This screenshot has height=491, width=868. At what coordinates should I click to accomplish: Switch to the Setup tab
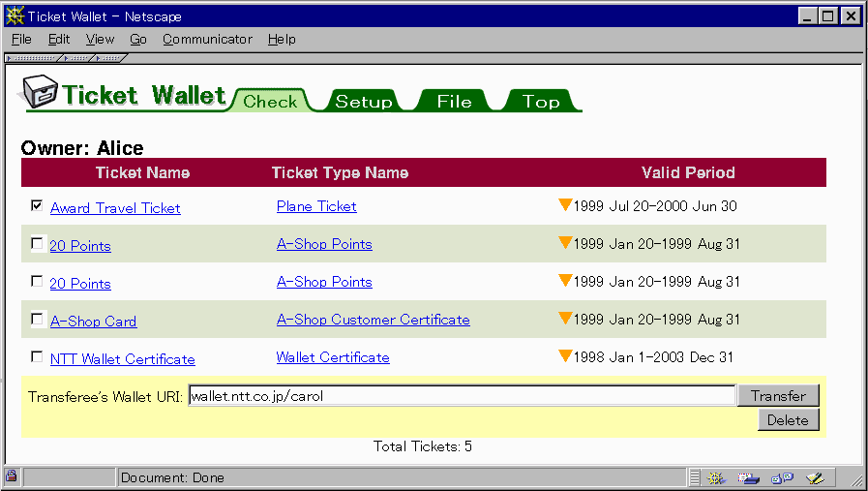click(364, 102)
